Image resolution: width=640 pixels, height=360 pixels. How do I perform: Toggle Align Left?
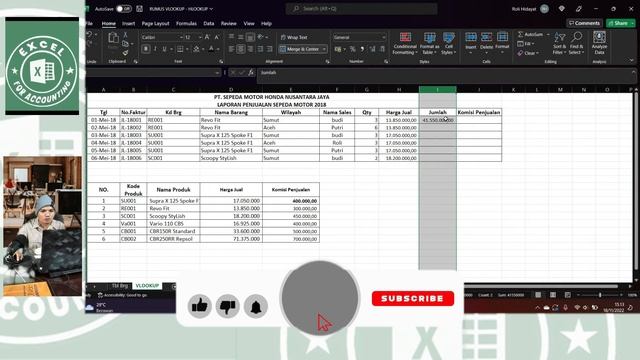231,49
